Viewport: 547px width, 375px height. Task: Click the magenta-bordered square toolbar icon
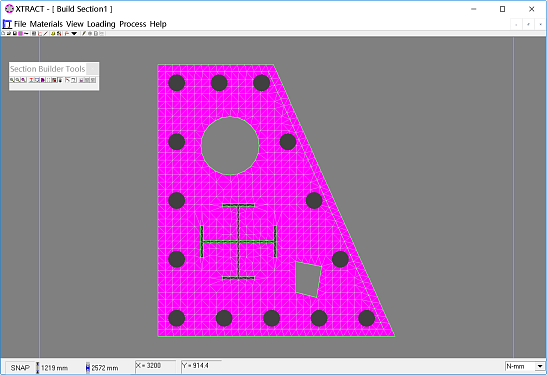pyautogui.click(x=20, y=33)
